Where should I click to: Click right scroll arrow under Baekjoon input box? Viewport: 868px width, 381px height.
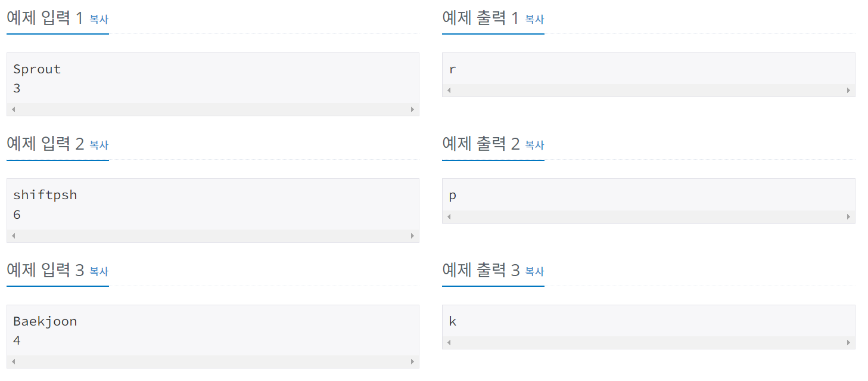[x=413, y=361]
